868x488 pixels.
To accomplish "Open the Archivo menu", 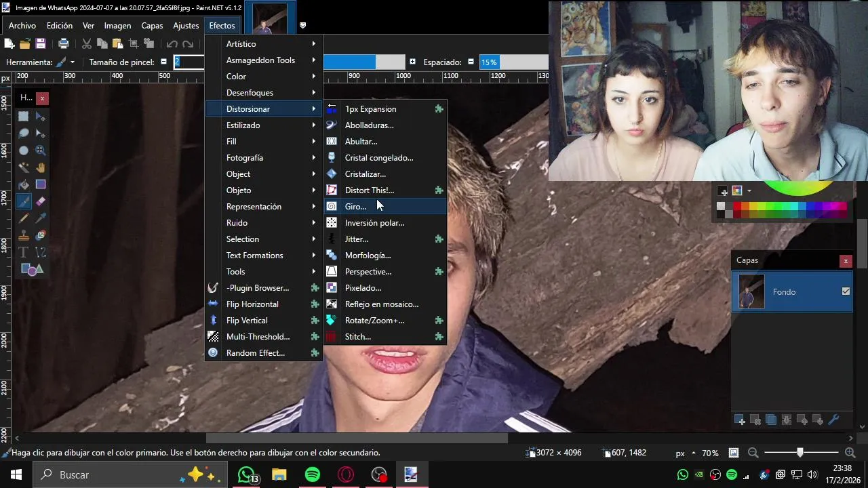I will pyautogui.click(x=22, y=26).
